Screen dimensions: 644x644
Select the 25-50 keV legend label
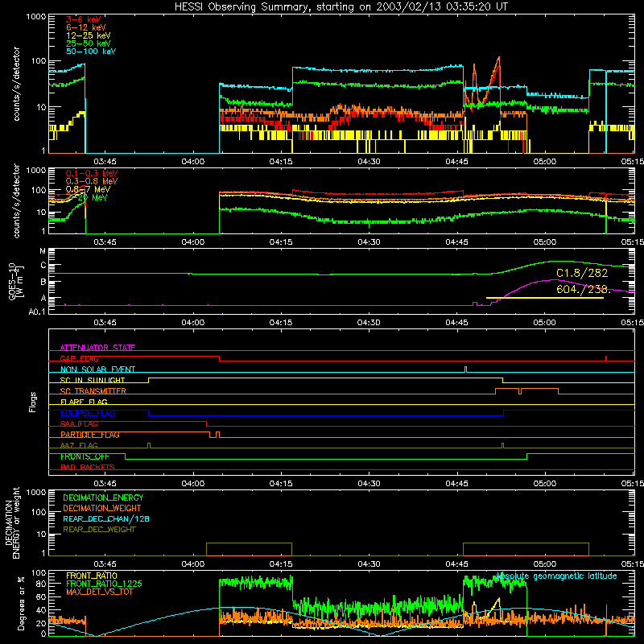89,43
